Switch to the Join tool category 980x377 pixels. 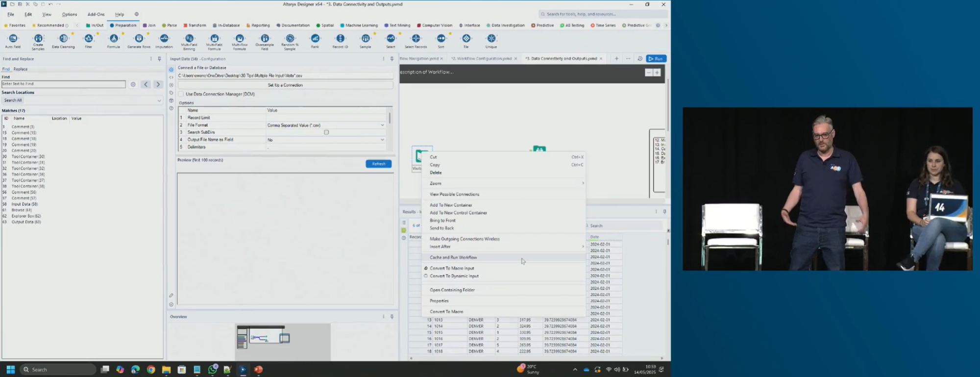[x=149, y=25]
